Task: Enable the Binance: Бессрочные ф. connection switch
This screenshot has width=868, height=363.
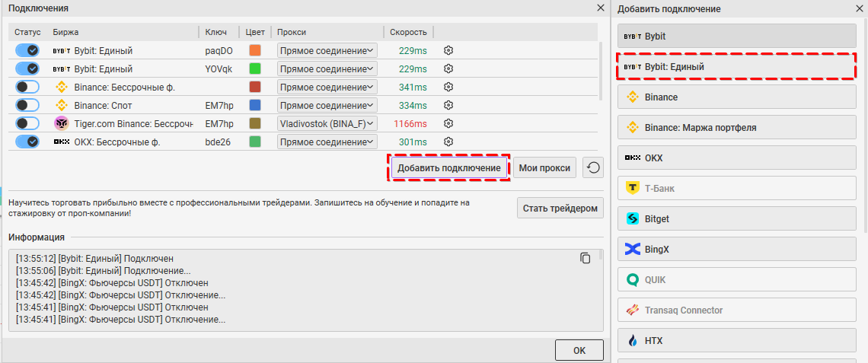Action: click(x=27, y=87)
